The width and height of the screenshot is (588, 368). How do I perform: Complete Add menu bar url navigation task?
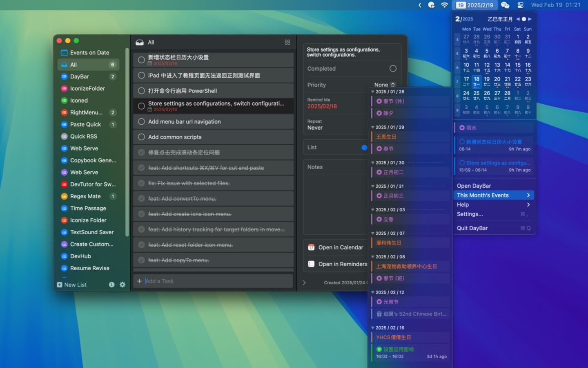tap(141, 121)
